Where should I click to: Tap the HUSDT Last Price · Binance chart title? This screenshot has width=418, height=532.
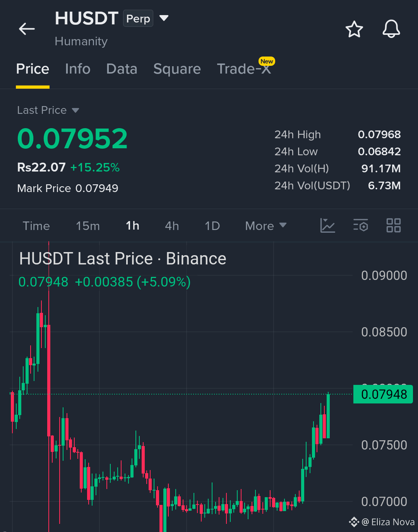coord(123,259)
